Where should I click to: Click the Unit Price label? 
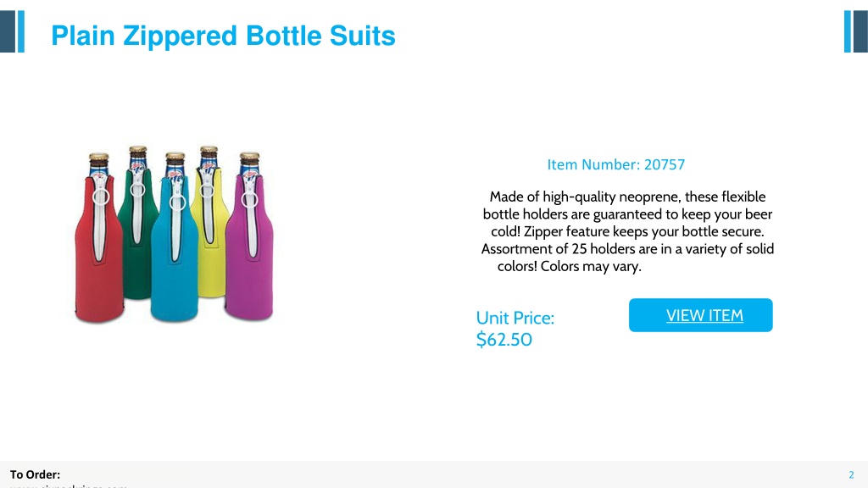(x=515, y=318)
